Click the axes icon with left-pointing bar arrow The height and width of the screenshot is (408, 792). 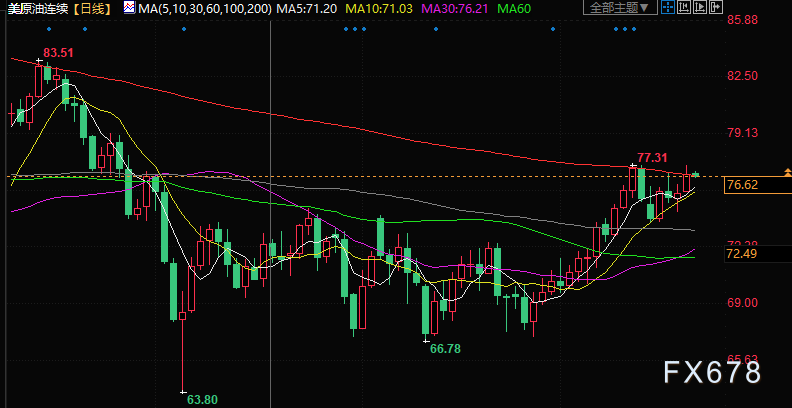tap(684, 7)
